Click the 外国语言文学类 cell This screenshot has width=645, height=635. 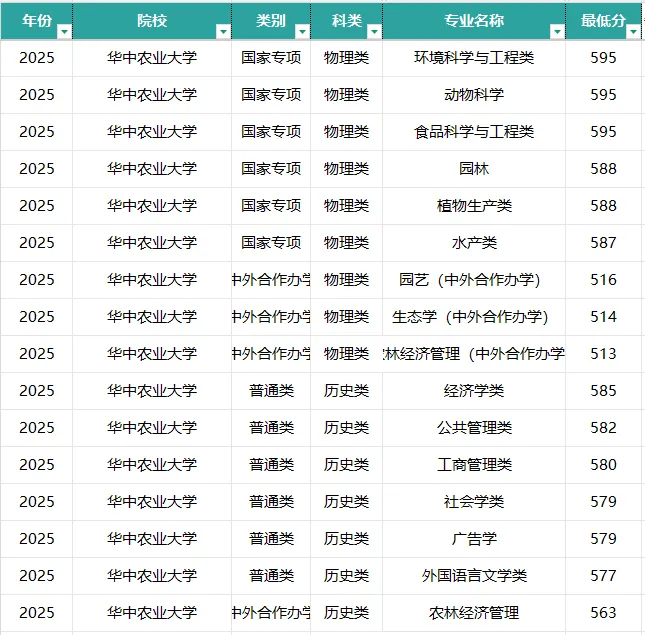tap(474, 576)
